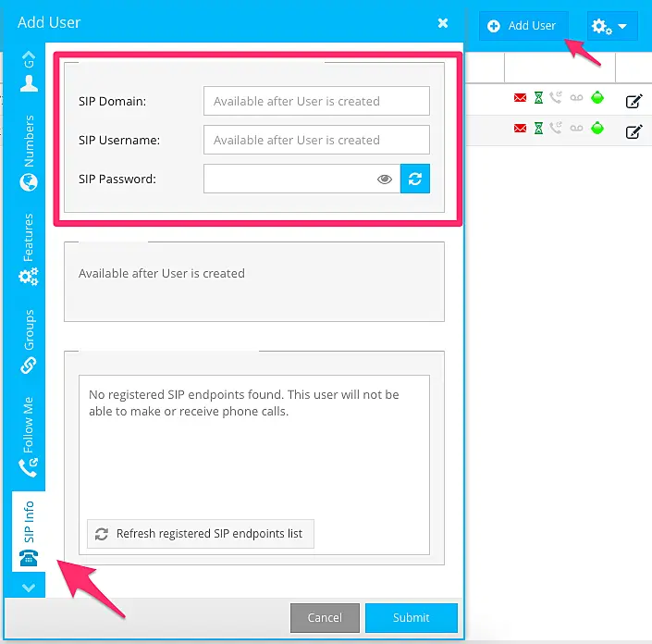Open the Features tab
Image resolution: width=652 pixels, height=644 pixels.
coord(29,250)
